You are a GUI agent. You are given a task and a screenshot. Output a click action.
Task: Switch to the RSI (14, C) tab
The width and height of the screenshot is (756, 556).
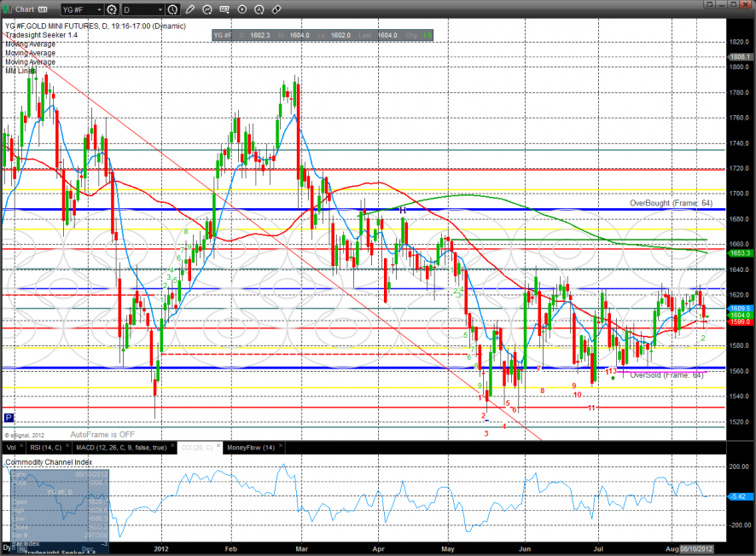click(x=47, y=447)
